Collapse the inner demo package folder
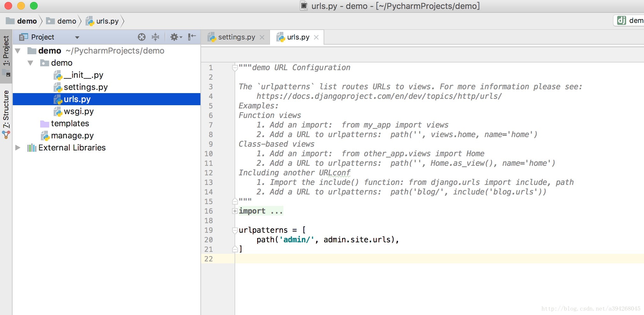 (x=30, y=63)
